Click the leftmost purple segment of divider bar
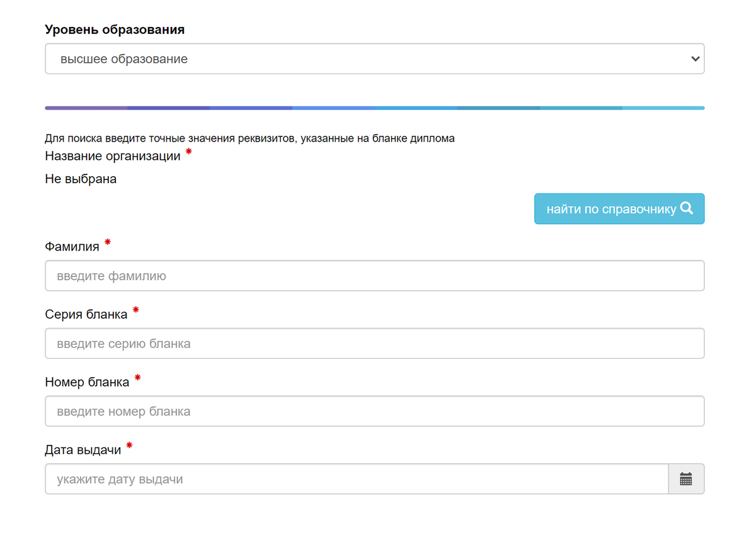The width and height of the screenshot is (756, 542). [x=86, y=108]
